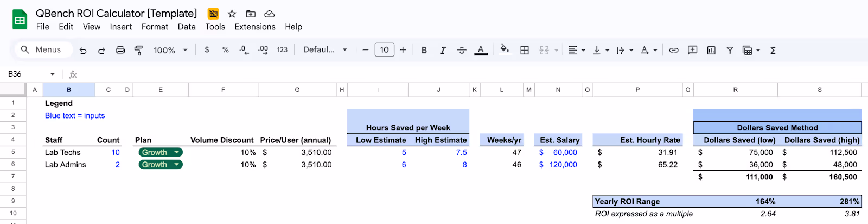
Task: Search the Menus box
Action: tap(43, 49)
